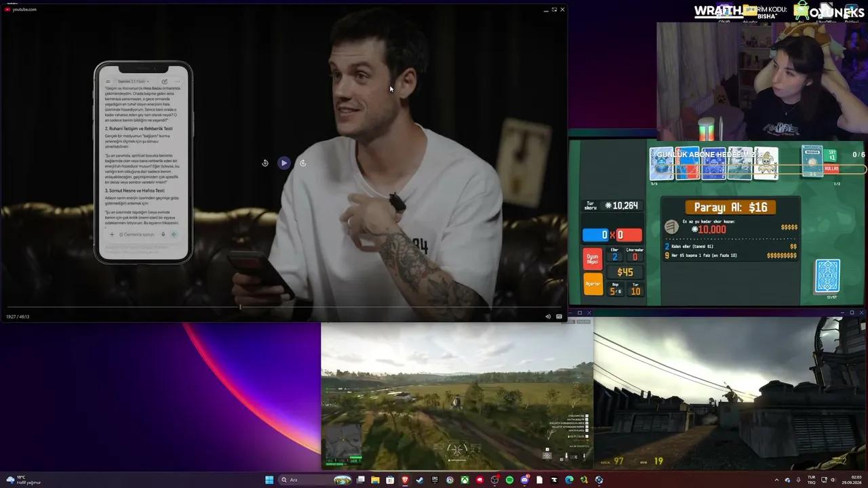868x488 pixels.
Task: Open the Xbox app from taskbar
Action: pos(465,480)
